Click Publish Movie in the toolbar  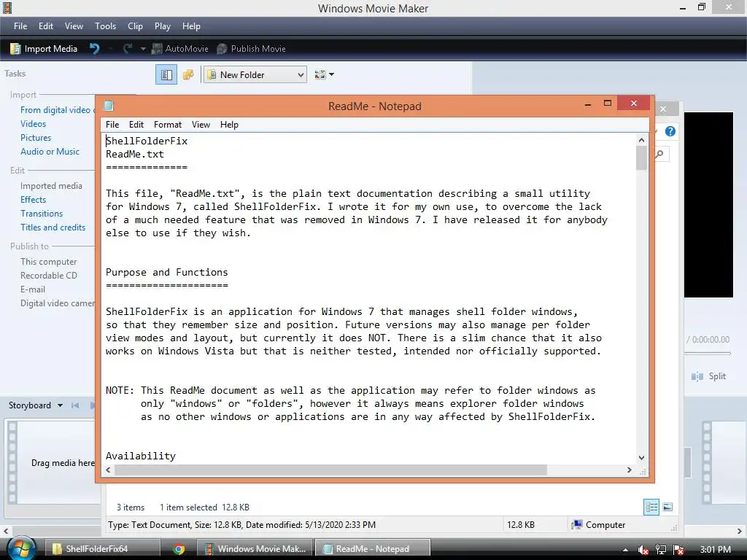(x=251, y=49)
